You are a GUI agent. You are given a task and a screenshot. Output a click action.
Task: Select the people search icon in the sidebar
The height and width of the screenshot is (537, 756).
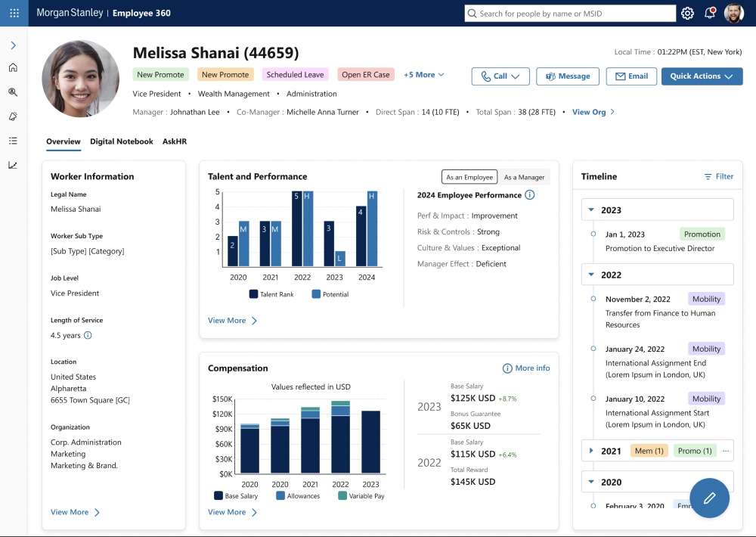(13, 92)
